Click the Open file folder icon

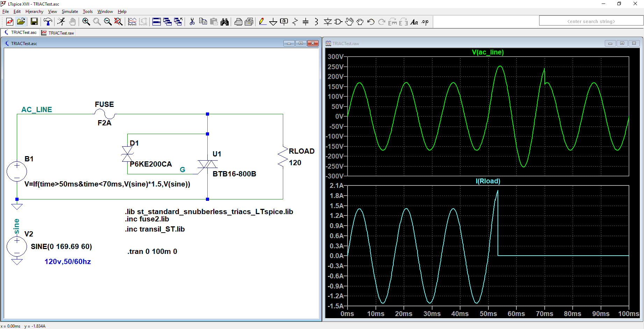(21, 22)
